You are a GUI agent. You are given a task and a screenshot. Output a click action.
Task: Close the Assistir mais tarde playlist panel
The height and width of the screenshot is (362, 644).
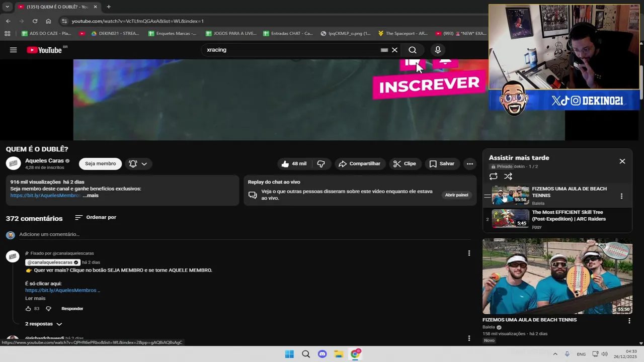(622, 161)
